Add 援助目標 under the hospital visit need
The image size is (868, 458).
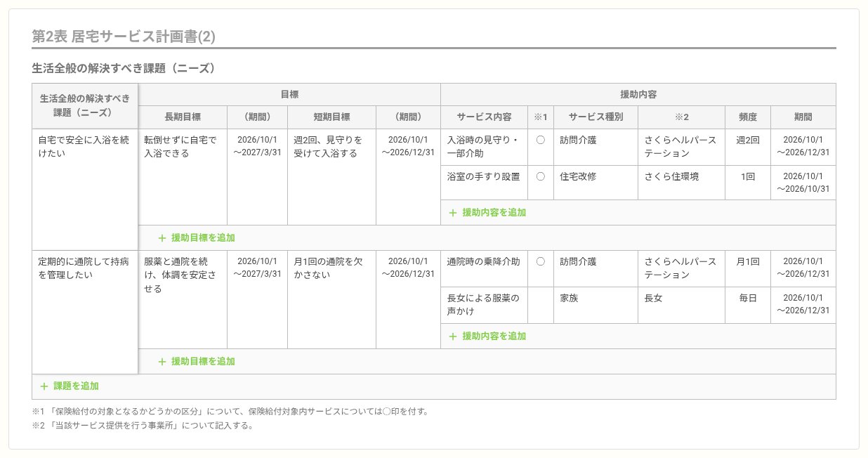pos(197,361)
